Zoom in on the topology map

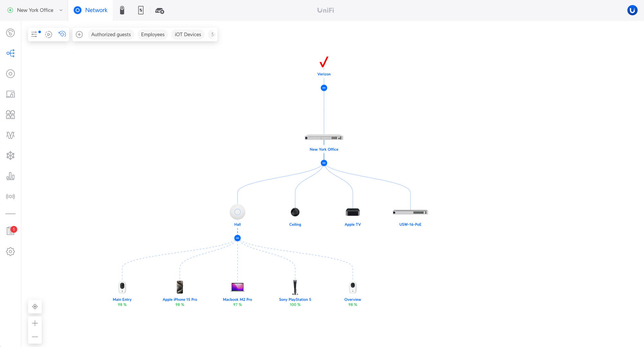coord(35,323)
